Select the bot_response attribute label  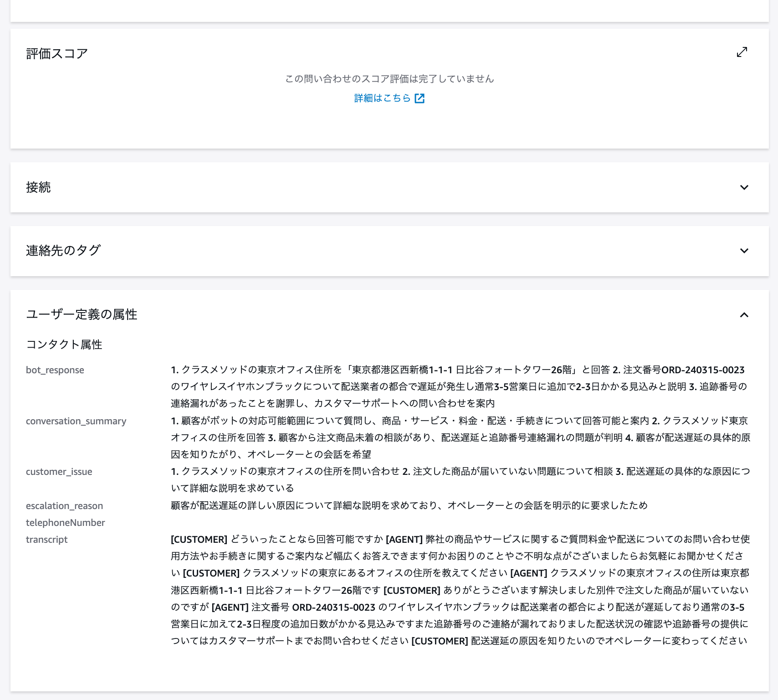[x=55, y=370]
